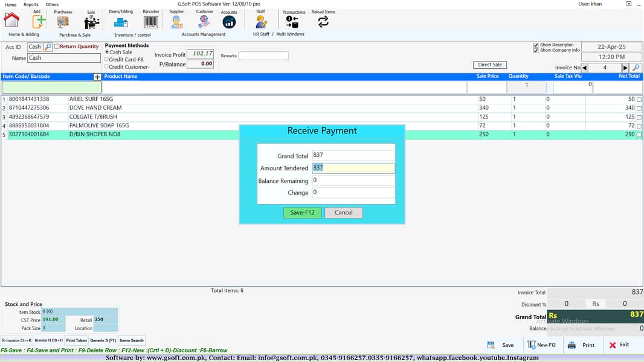Open the Reports menu
This screenshot has width=644, height=362.
tap(31, 4)
